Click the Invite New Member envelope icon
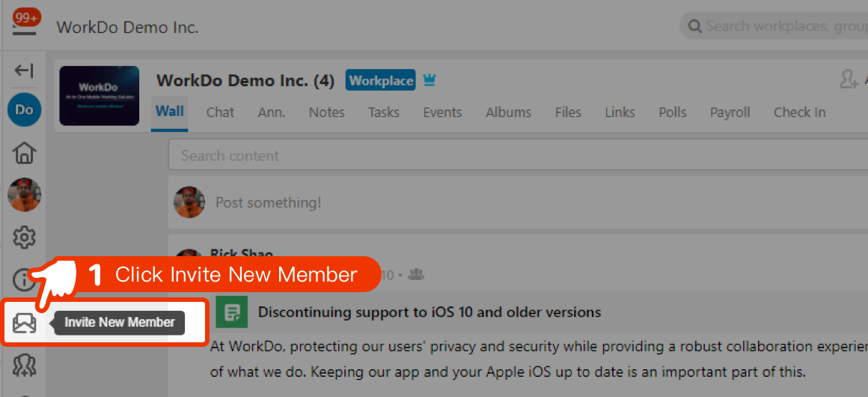Viewport: 868px width, 397px height. click(x=25, y=323)
